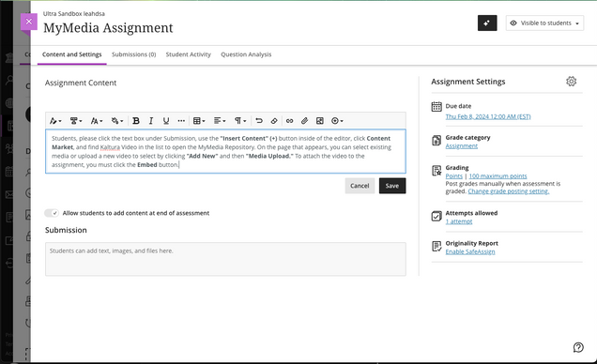The image size is (597, 364).
Task: Open the font family dropdown
Action: coord(76,121)
